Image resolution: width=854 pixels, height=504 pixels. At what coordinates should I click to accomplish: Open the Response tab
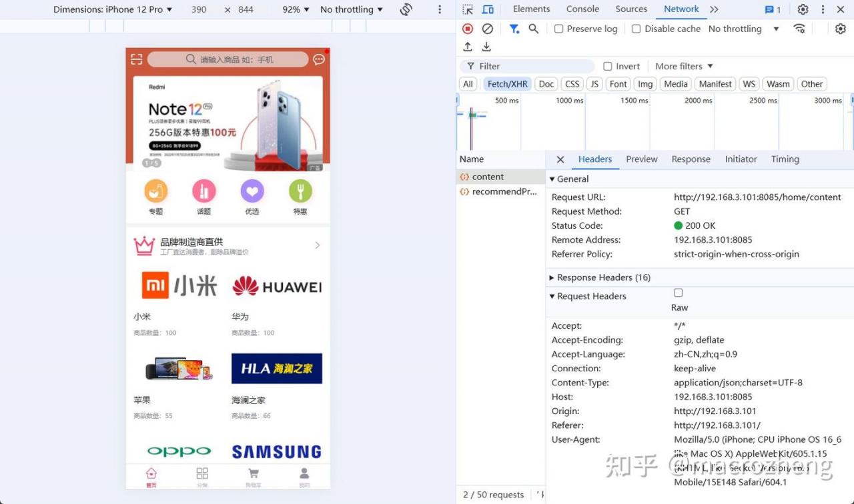click(691, 159)
